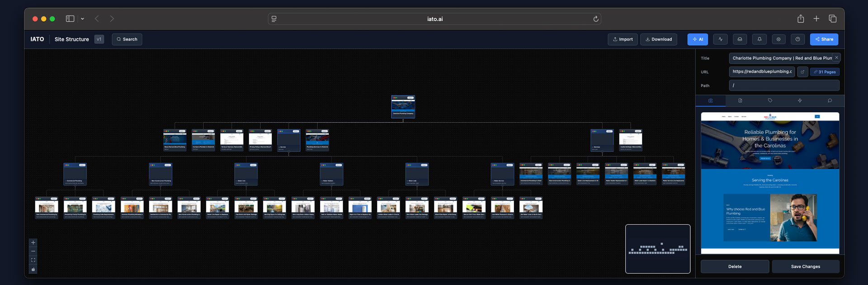Image resolution: width=868 pixels, height=285 pixels.
Task: Click the Share button
Action: tap(824, 39)
